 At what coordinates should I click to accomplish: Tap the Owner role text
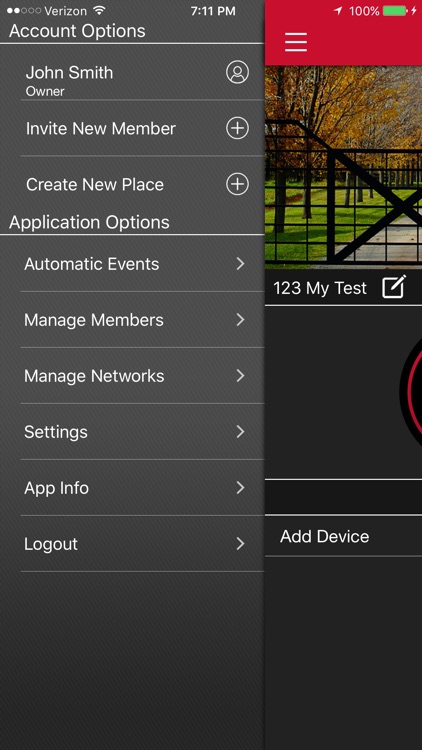click(x=45, y=91)
